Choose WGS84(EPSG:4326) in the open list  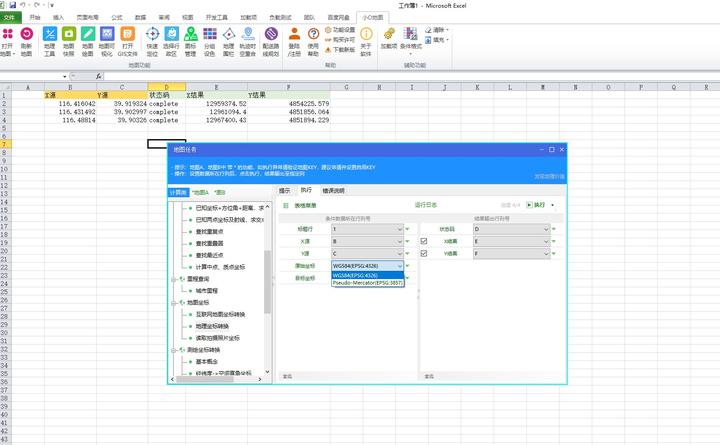(367, 276)
